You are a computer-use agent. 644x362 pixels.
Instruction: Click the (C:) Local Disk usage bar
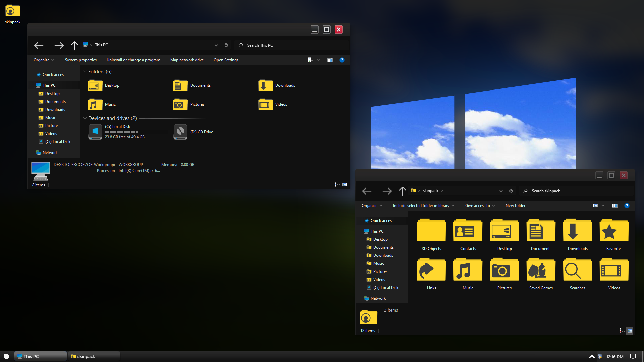click(136, 132)
